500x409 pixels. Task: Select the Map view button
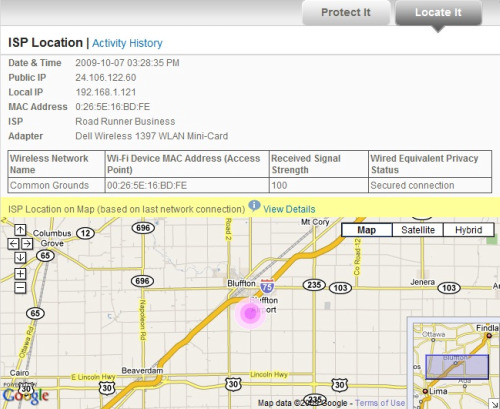[x=367, y=230]
